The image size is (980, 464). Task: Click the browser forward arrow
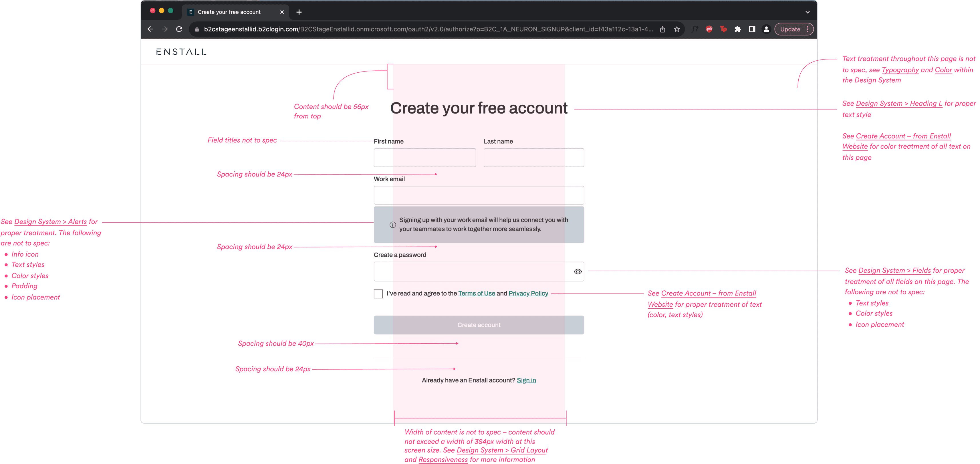(165, 29)
